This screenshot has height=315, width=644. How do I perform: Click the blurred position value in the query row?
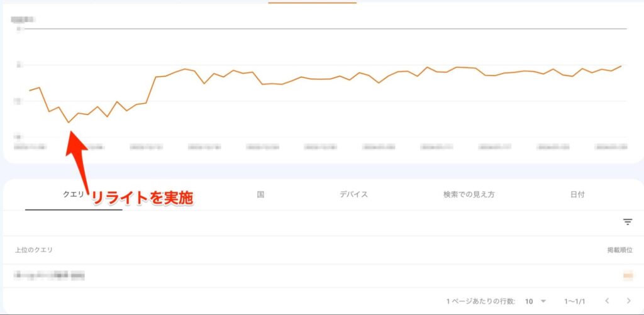click(627, 275)
